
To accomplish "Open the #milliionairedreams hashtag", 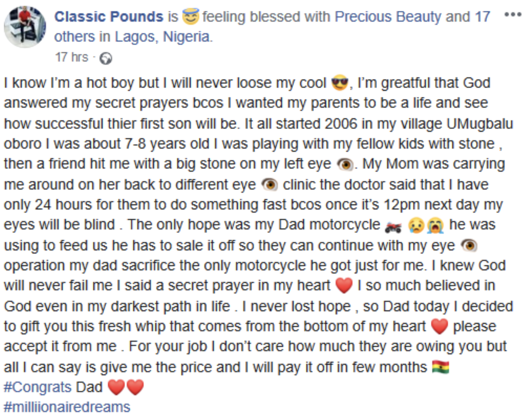I will point(67,407).
